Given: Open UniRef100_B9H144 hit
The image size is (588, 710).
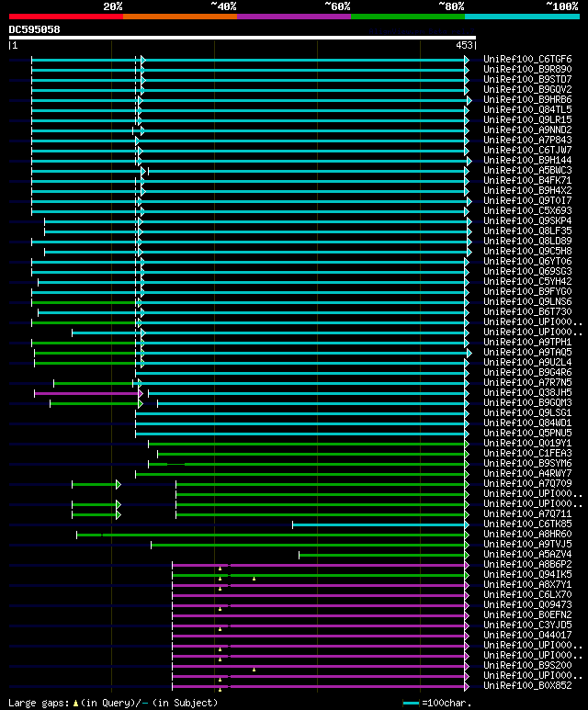Looking at the screenshot, I should point(527,161).
